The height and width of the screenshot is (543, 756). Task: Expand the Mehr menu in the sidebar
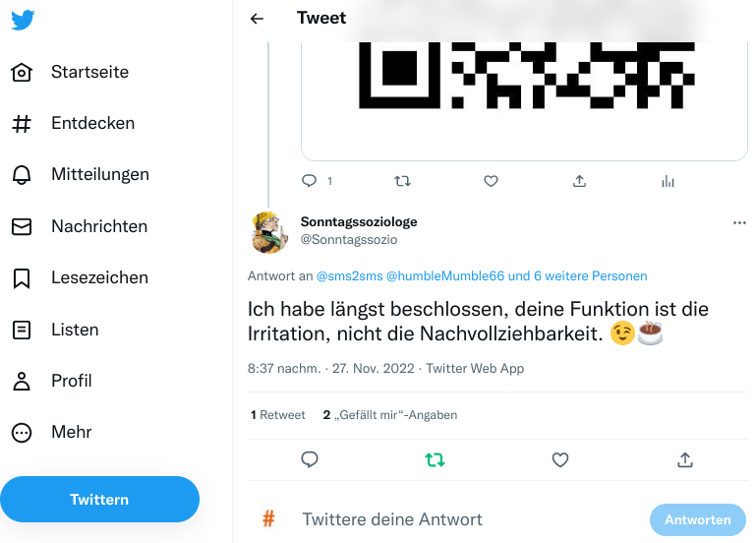point(22,433)
